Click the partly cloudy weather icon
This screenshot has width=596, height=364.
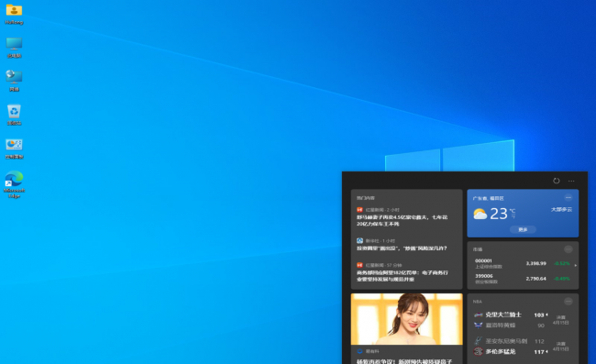(x=480, y=214)
